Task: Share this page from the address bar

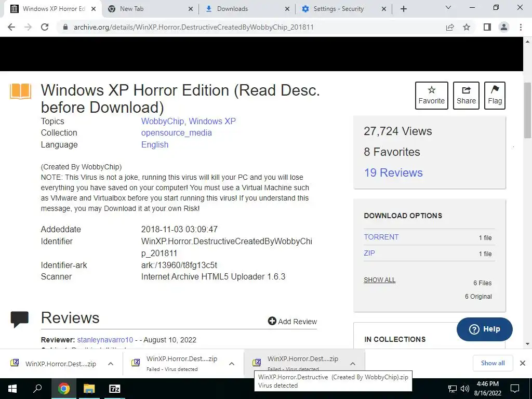Action: coord(450,27)
